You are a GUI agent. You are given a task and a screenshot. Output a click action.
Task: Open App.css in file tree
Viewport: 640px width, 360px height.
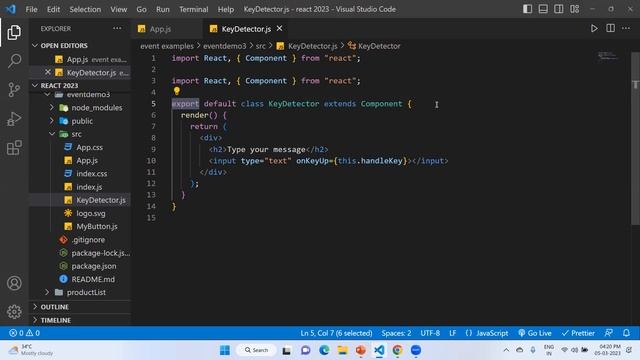pos(89,147)
